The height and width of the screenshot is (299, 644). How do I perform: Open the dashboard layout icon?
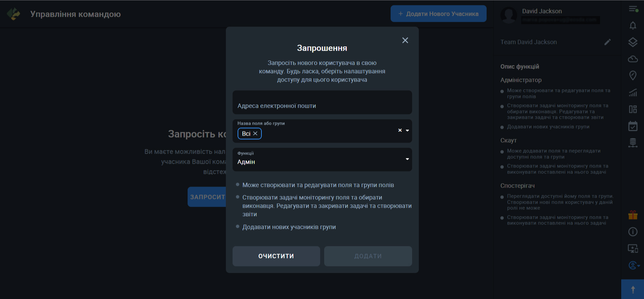pos(633,109)
